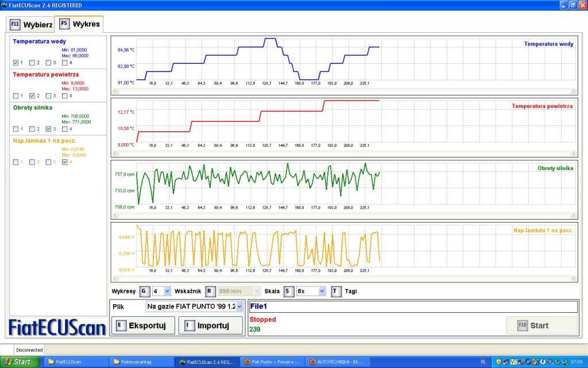Uncheck graph 1 for Temperatura wody
The width and height of the screenshot is (588, 368).
(x=16, y=63)
